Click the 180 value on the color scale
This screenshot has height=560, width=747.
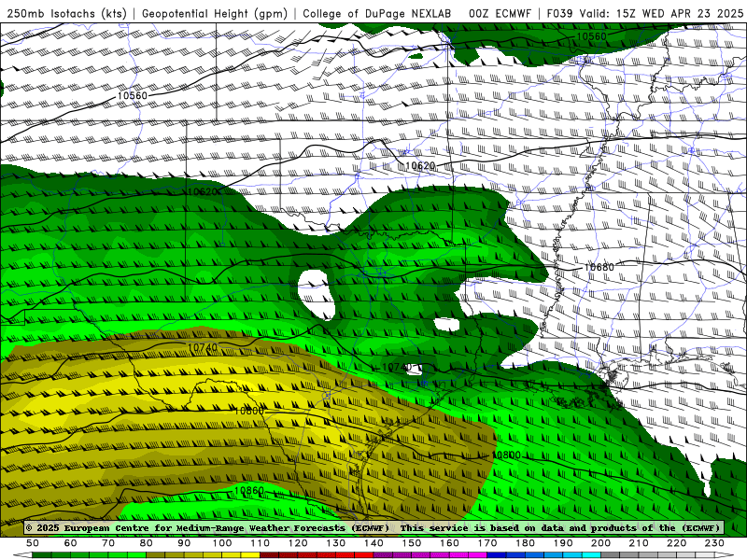tap(525, 543)
